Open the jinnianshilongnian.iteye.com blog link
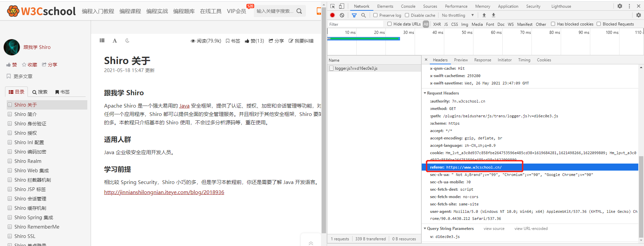Viewport: 644px width, 246px height. [x=164, y=192]
